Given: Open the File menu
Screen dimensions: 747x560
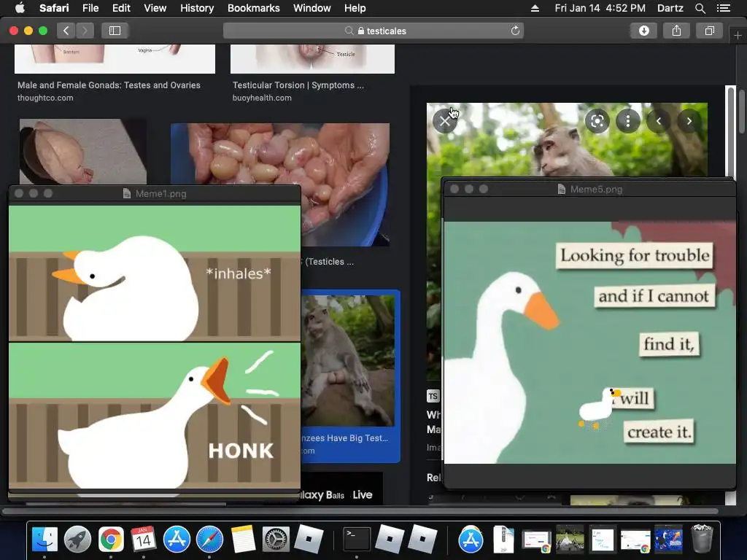Looking at the screenshot, I should 90,8.
